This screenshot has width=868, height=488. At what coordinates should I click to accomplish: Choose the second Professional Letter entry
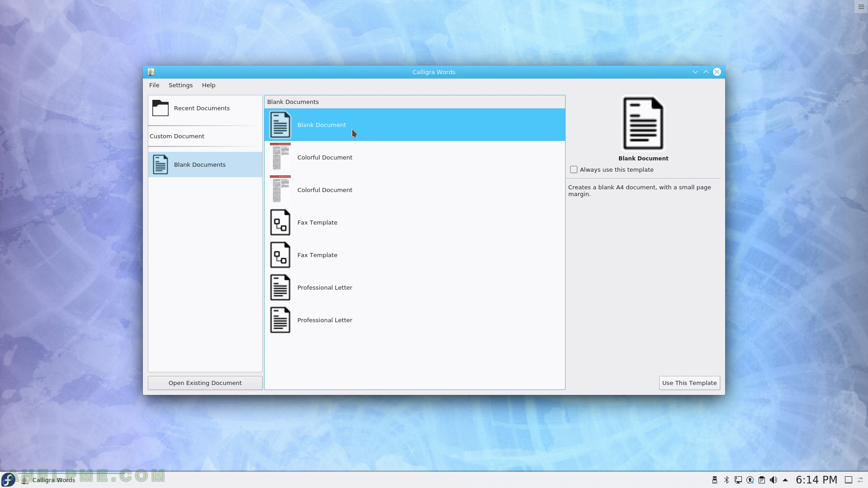point(415,320)
